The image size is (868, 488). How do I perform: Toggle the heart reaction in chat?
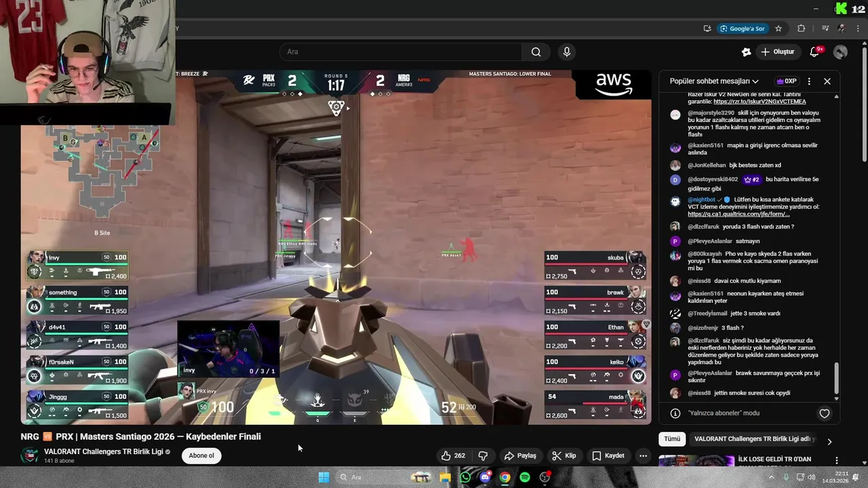click(x=825, y=413)
